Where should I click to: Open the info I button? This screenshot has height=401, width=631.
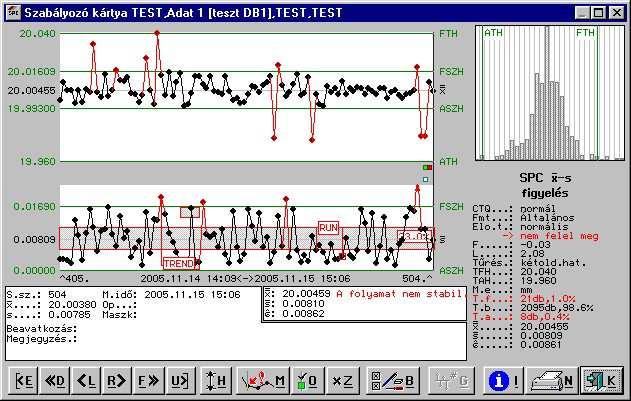[x=503, y=380]
